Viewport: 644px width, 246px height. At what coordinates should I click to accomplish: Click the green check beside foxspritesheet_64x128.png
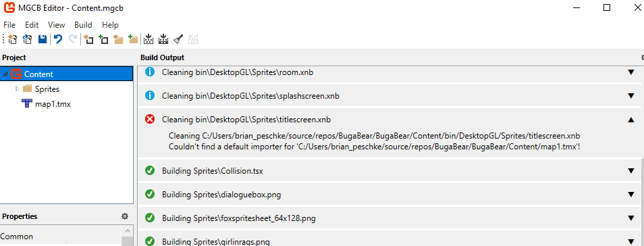tap(150, 218)
